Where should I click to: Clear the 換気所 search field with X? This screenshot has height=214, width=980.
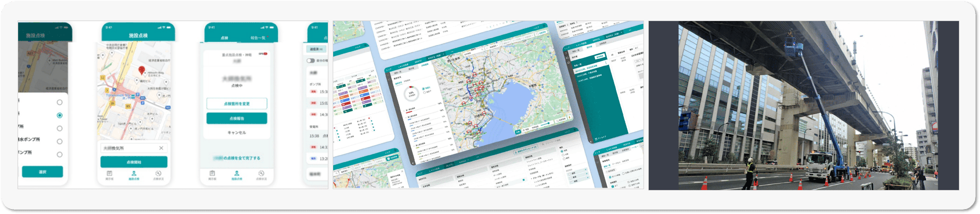pyautogui.click(x=161, y=148)
